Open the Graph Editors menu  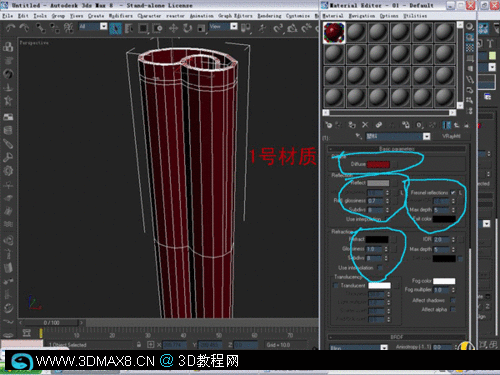coord(235,16)
